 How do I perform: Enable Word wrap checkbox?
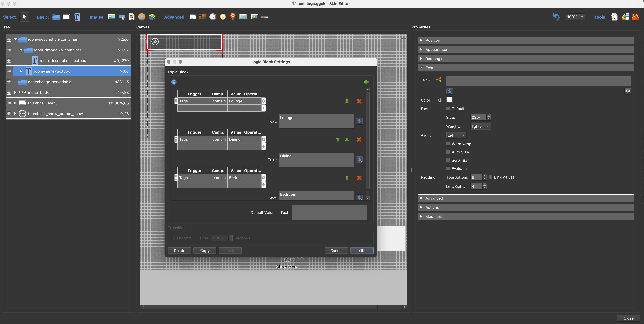448,144
